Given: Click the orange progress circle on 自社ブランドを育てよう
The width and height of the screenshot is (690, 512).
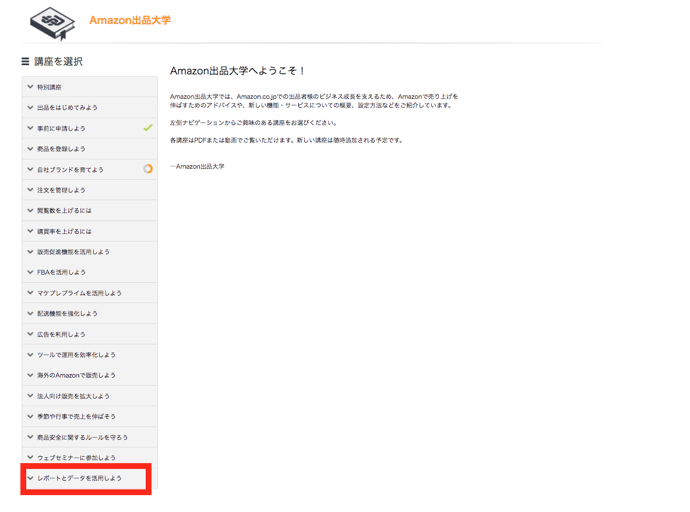Looking at the screenshot, I should click(148, 169).
